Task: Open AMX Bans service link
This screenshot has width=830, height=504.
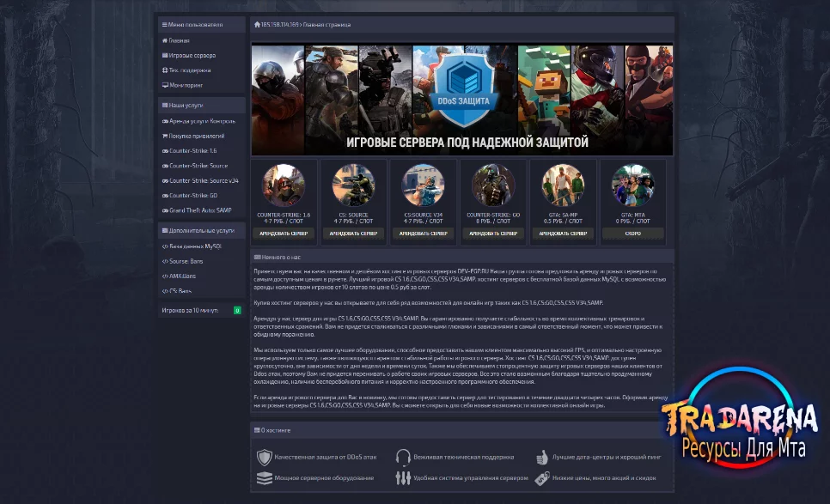Action: click(179, 276)
